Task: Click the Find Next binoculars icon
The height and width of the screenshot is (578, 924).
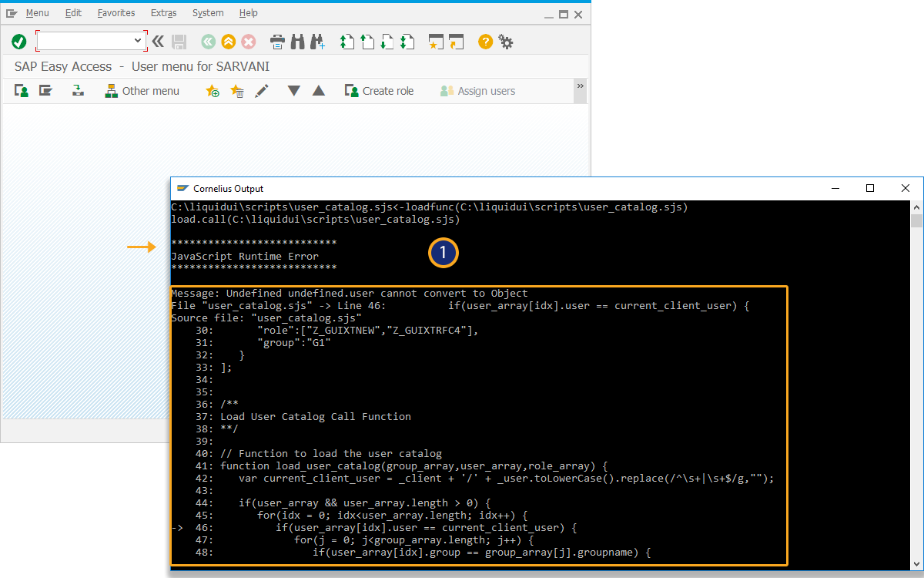Action: (317, 42)
